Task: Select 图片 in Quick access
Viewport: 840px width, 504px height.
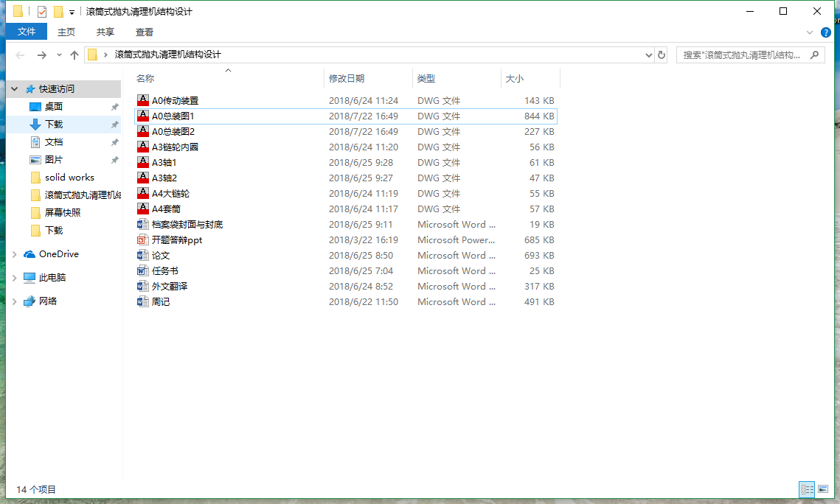Action: (x=54, y=159)
